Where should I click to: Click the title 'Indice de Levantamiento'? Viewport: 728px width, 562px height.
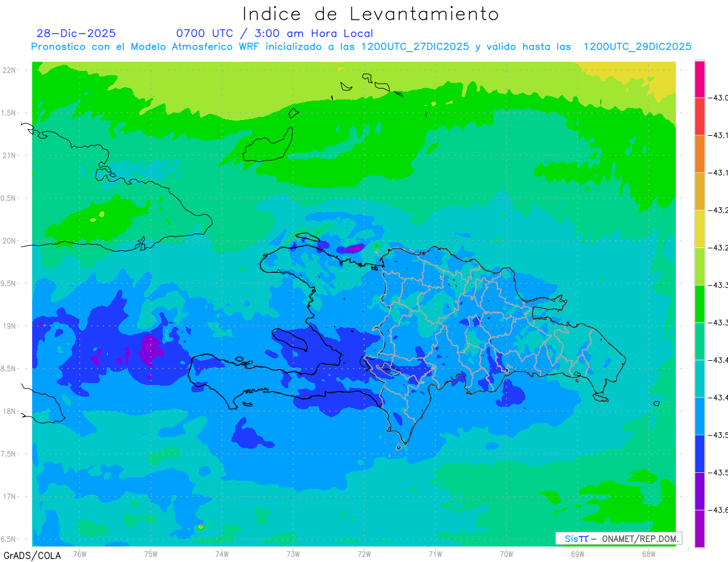click(x=371, y=14)
